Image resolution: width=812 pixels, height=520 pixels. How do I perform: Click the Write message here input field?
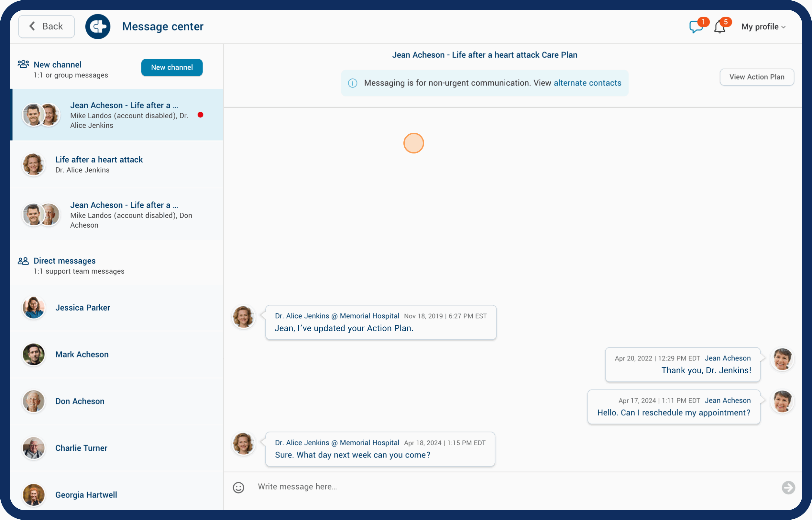[506, 487]
